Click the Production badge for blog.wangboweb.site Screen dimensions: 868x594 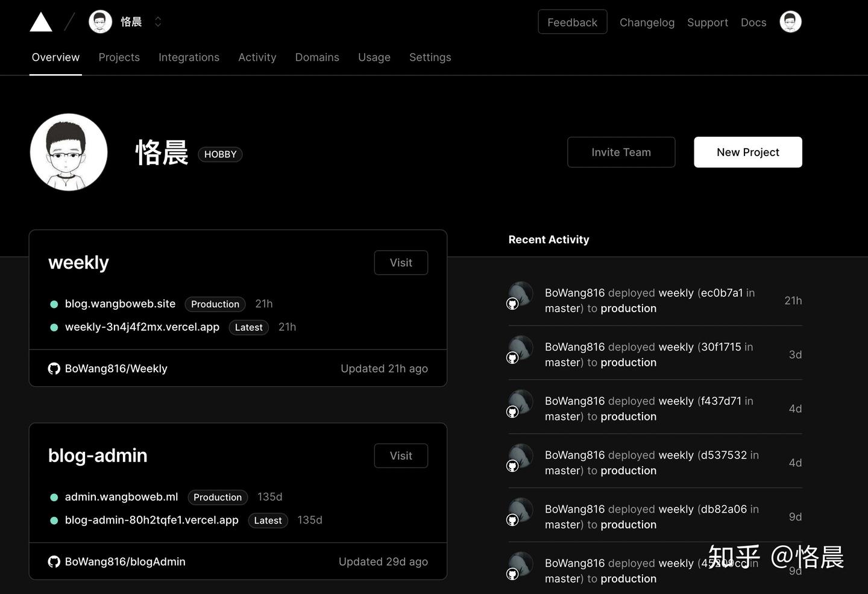215,304
